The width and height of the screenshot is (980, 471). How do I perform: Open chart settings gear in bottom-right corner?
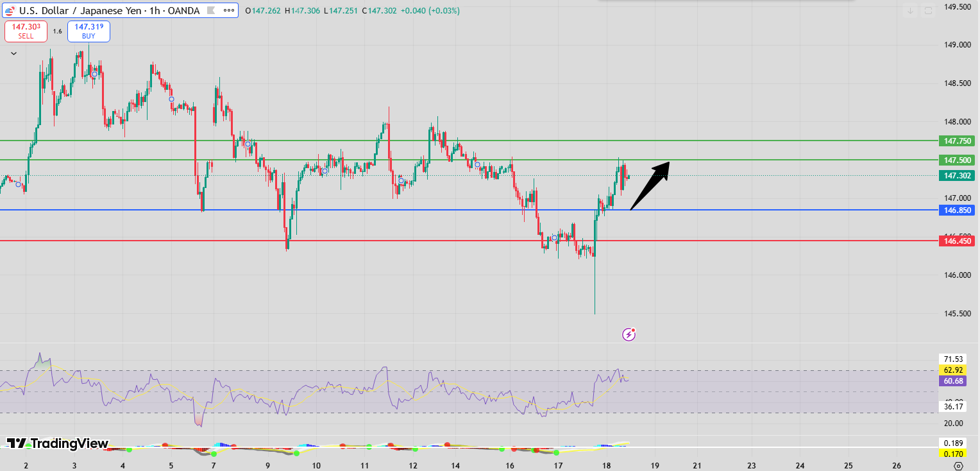(958, 465)
